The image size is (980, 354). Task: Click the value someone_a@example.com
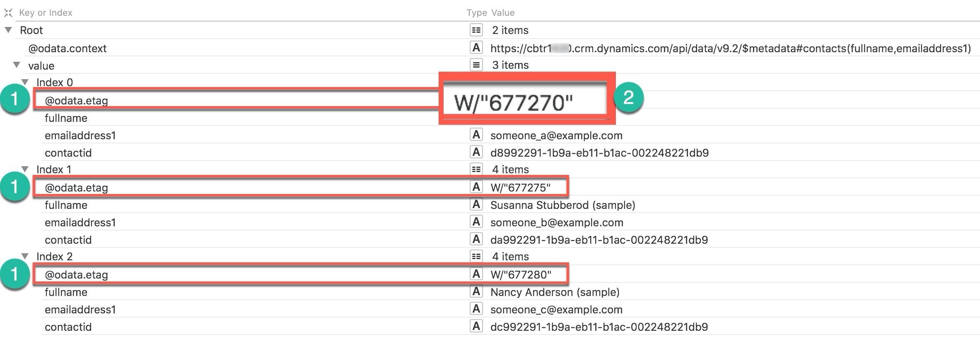point(556,136)
